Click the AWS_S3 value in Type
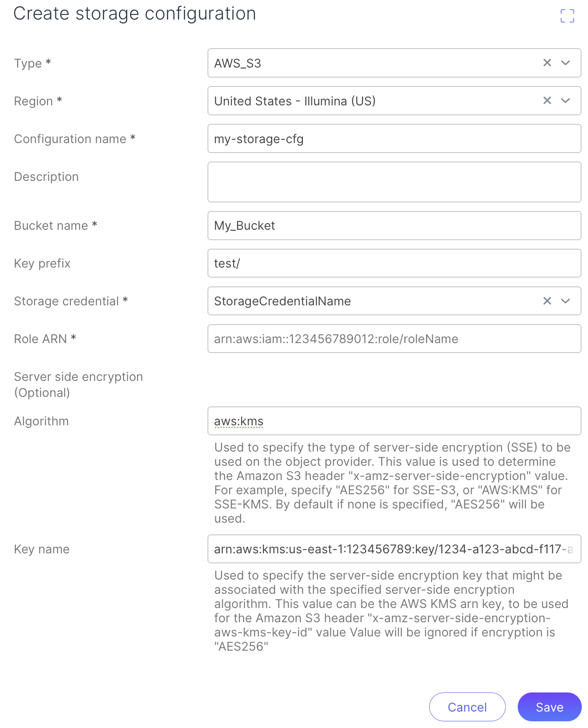 (238, 64)
